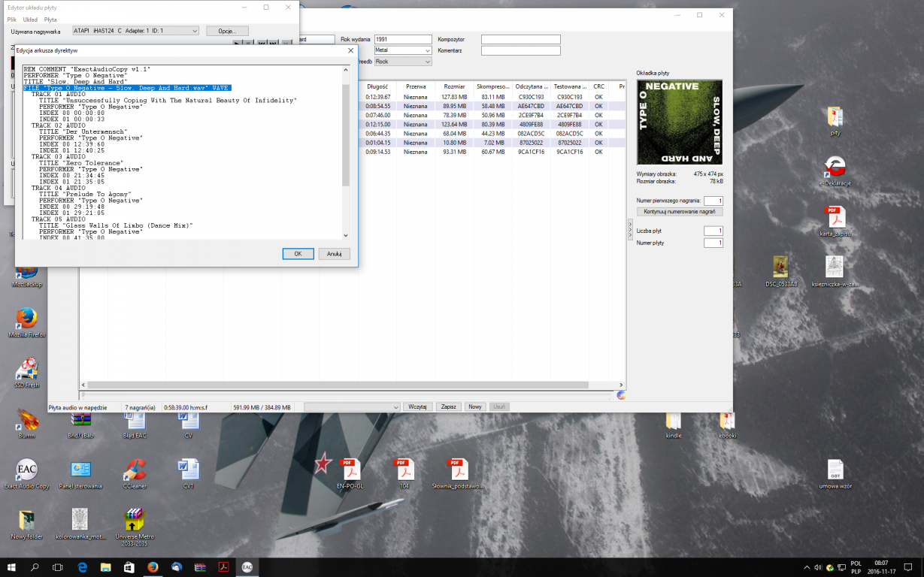This screenshot has width=924, height=577.
Task: Confirm the cue sheet with OK
Action: (x=298, y=254)
